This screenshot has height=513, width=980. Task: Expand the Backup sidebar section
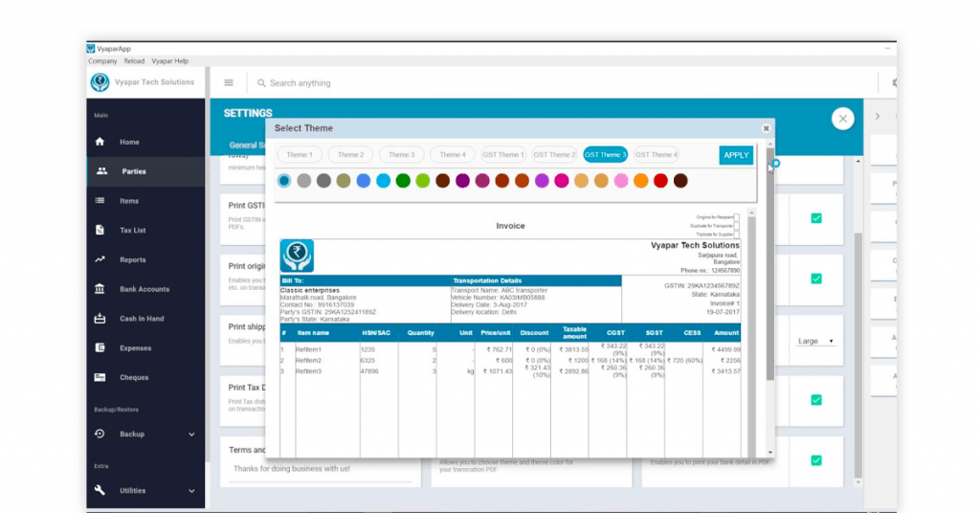pos(191,435)
